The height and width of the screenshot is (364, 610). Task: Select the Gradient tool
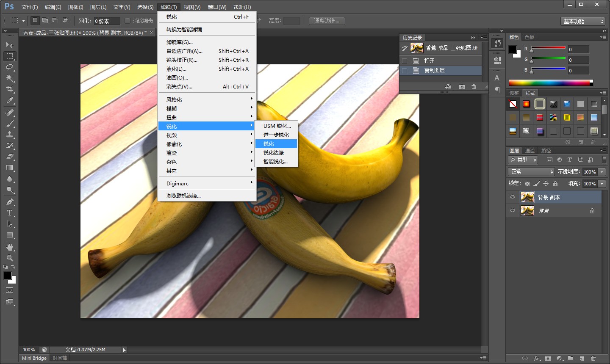(x=10, y=168)
